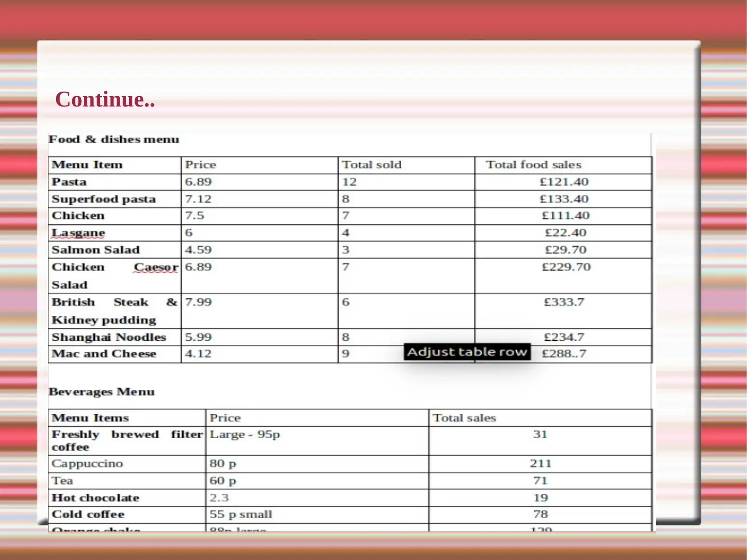The width and height of the screenshot is (747, 560).
Task: Click the £234.7 sales cell
Action: [563, 337]
